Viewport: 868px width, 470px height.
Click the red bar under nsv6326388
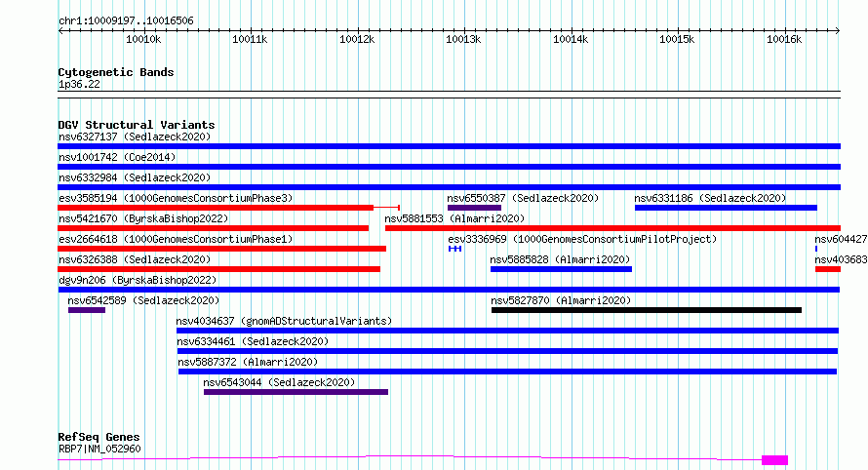click(218, 269)
